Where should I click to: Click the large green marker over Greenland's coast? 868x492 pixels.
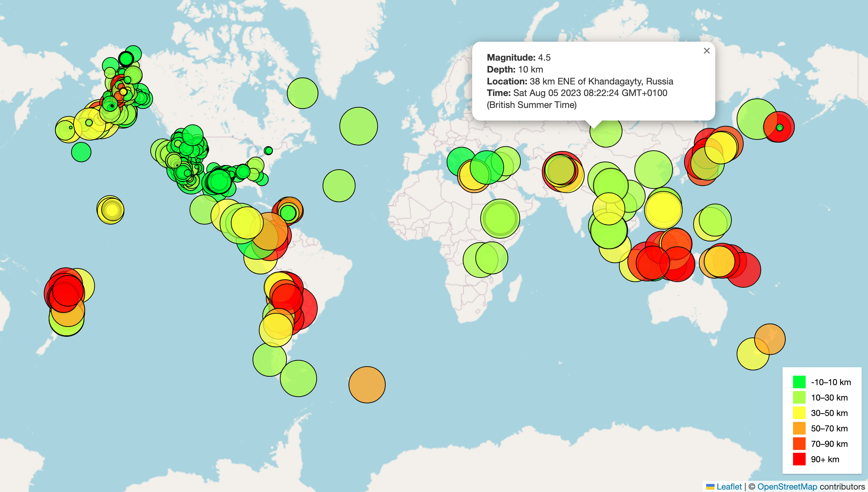coord(302,93)
